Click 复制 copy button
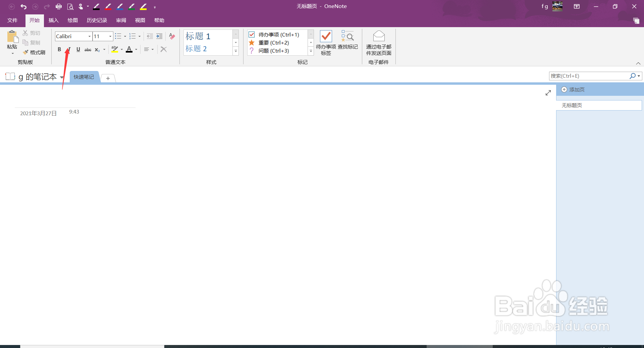Screen dimensions: 644x348 pyautogui.click(x=32, y=43)
